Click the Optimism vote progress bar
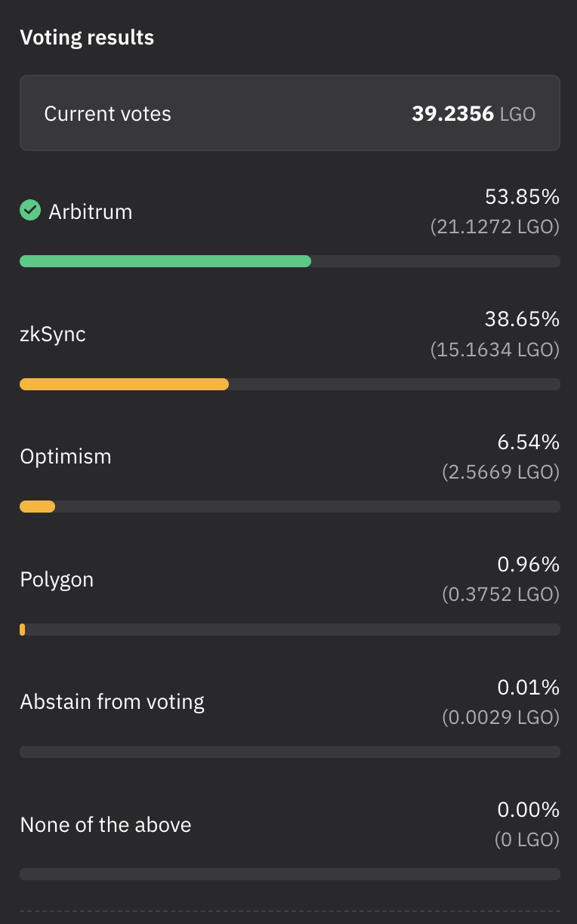The width and height of the screenshot is (577, 924). pyautogui.click(x=37, y=507)
